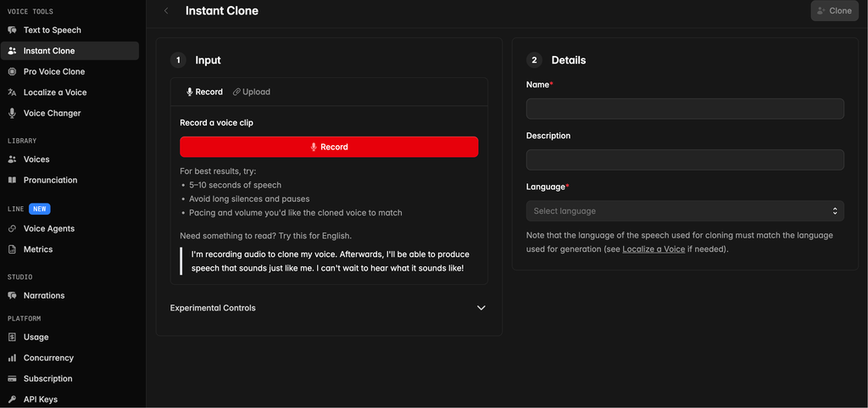Click the Voice Agents link icon
868x408 pixels.
pyautogui.click(x=12, y=229)
